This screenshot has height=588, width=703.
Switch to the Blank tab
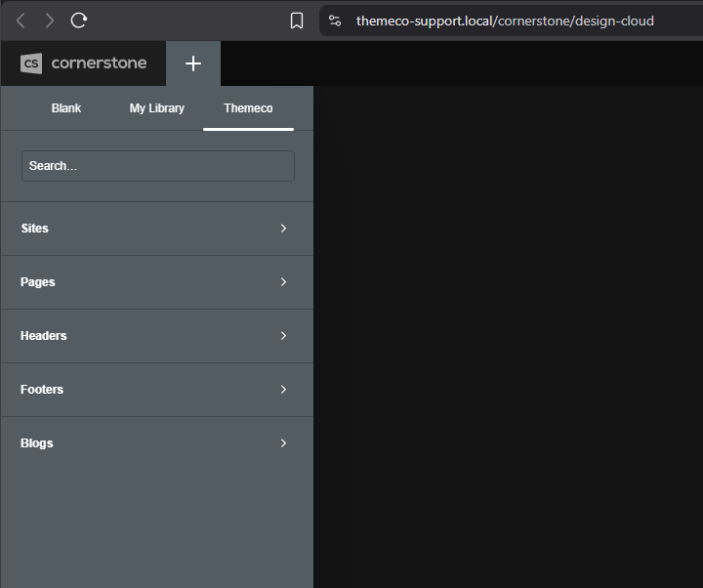pos(66,108)
